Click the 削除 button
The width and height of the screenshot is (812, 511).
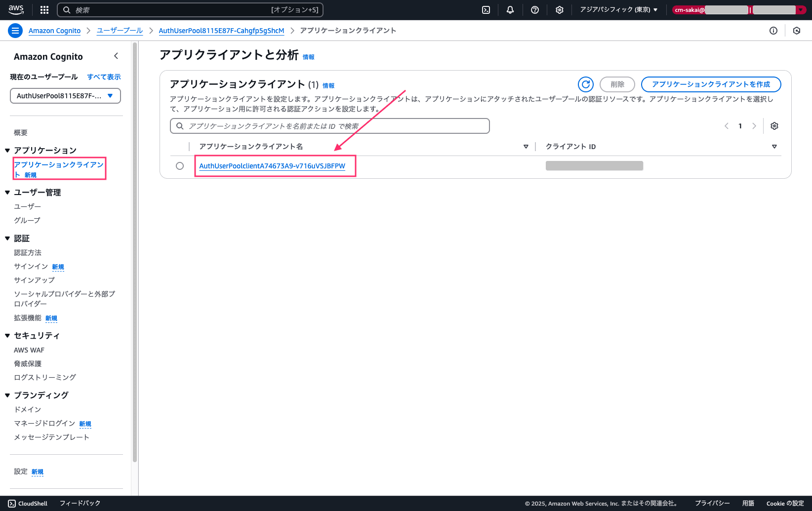[617, 84]
